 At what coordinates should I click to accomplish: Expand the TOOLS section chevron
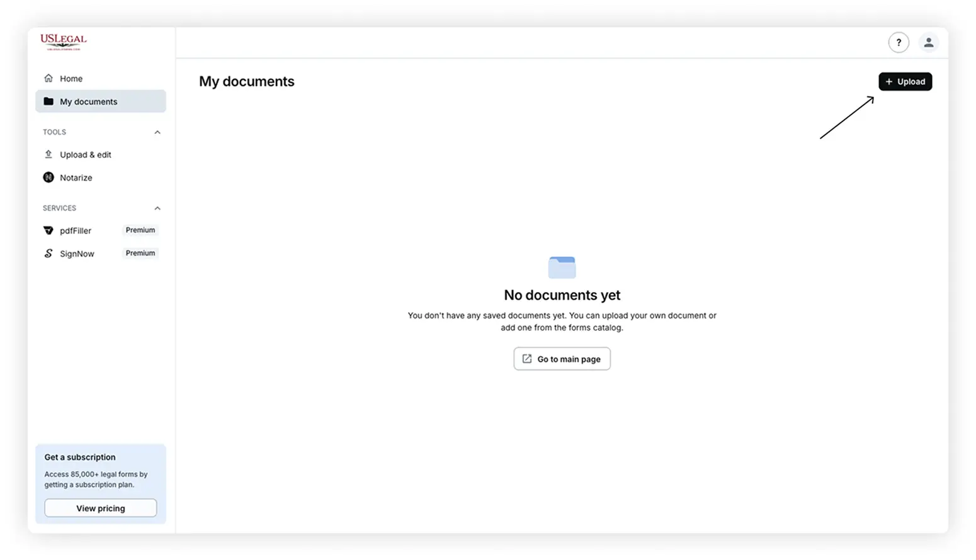(x=157, y=132)
